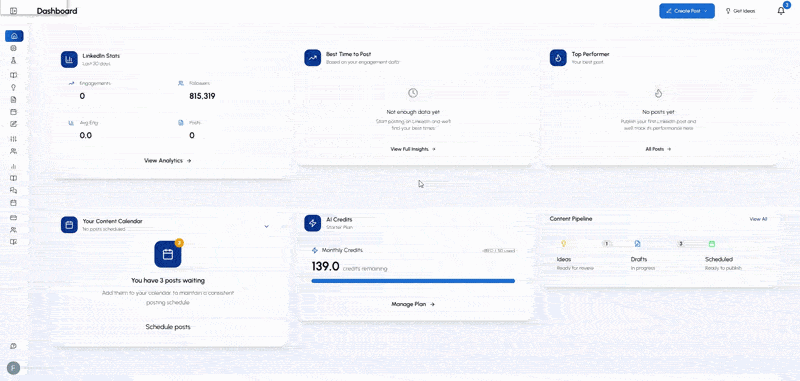Open the sliders settings icon in the sidebar
This screenshot has height=381, width=800.
(14, 139)
